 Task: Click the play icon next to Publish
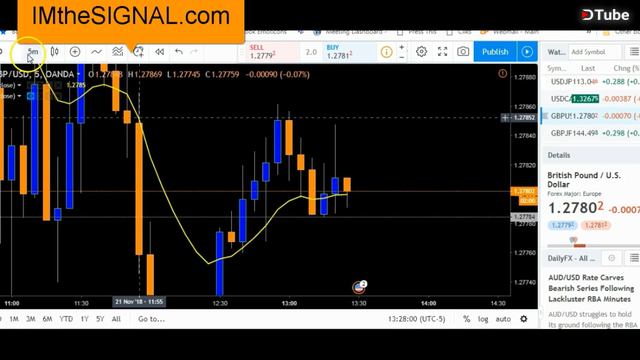(527, 52)
